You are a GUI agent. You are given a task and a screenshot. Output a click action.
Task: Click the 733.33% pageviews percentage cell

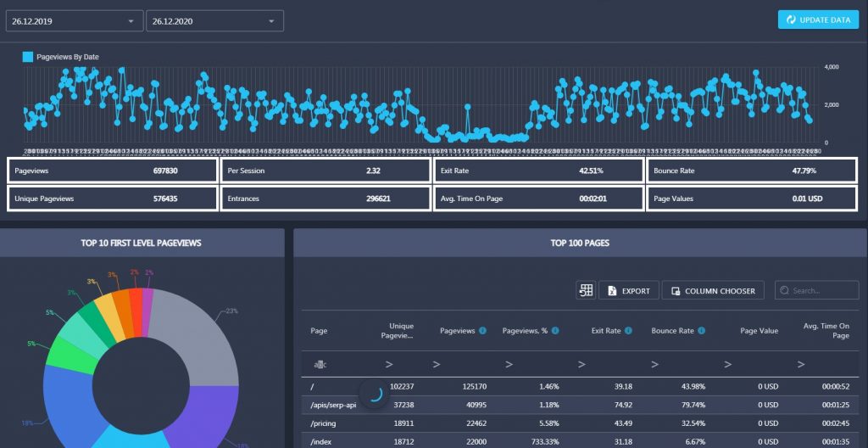[543, 441]
